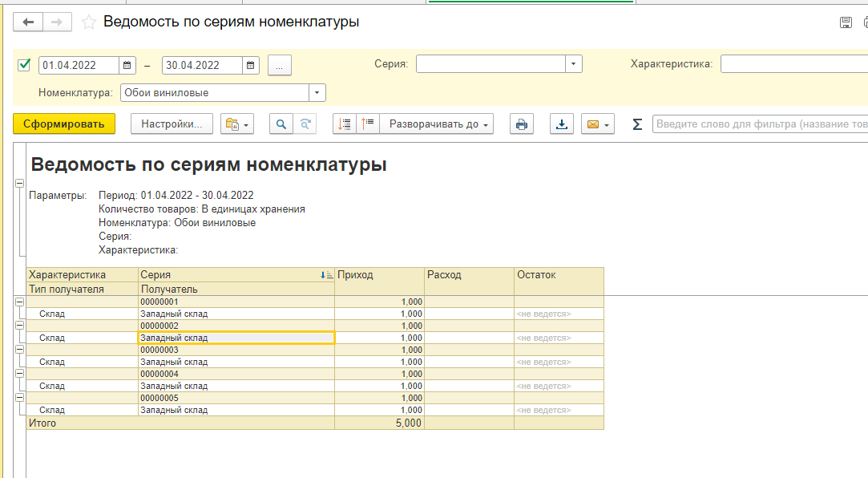Collapse the report parameters section
The height and width of the screenshot is (478, 868).
[19, 184]
